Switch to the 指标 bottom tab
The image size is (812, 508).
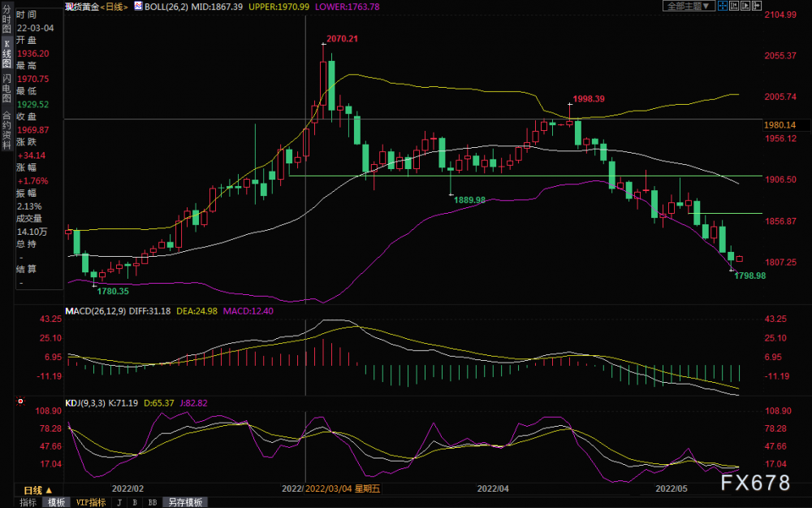point(28,502)
